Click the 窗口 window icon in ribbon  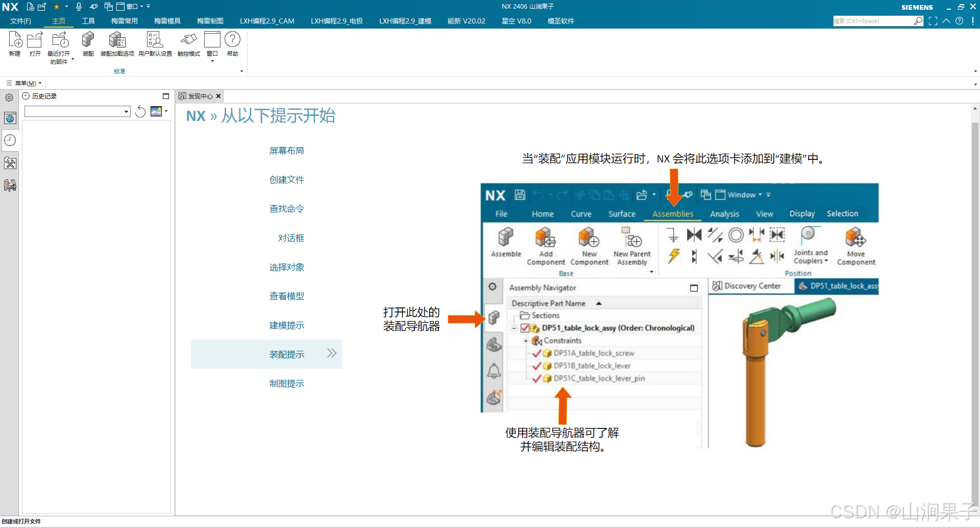(x=212, y=40)
